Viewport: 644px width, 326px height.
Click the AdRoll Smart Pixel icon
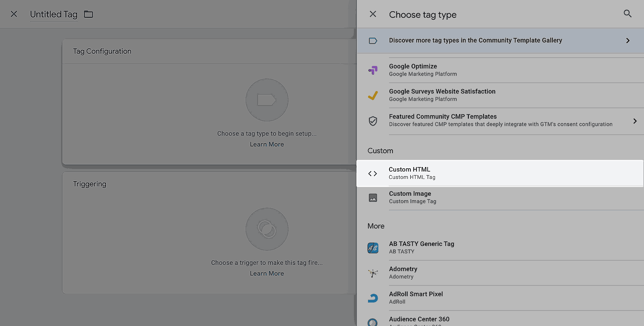click(373, 298)
